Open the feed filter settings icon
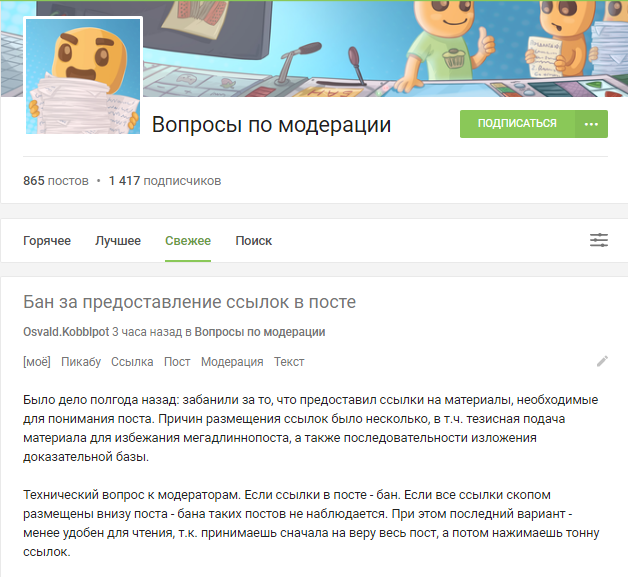This screenshot has height=577, width=628. pyautogui.click(x=599, y=240)
